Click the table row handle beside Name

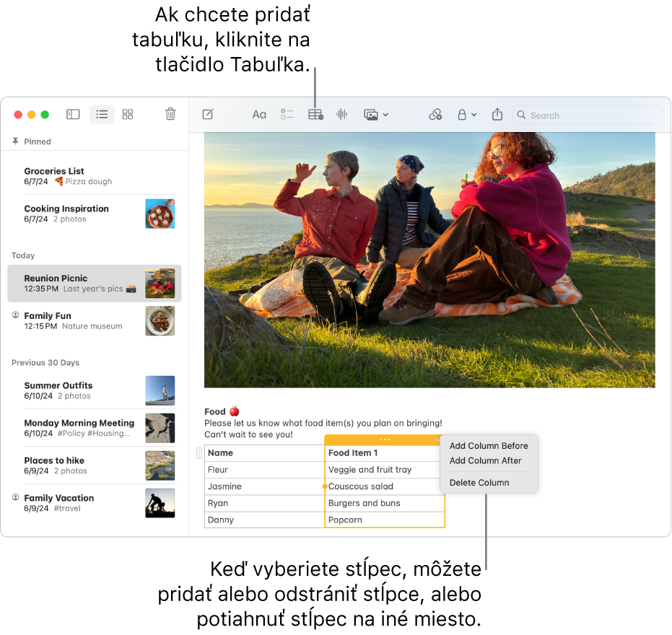[x=199, y=453]
